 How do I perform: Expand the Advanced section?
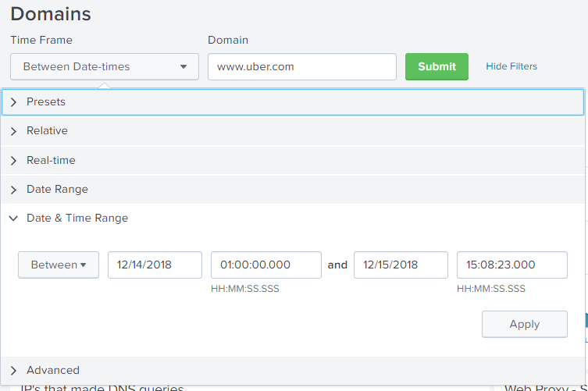click(x=293, y=371)
